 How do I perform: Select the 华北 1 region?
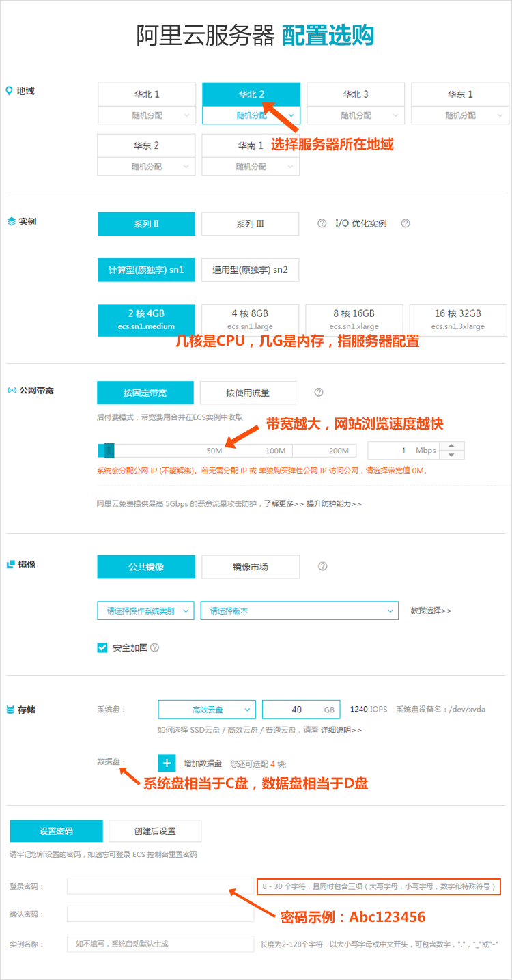tap(147, 94)
